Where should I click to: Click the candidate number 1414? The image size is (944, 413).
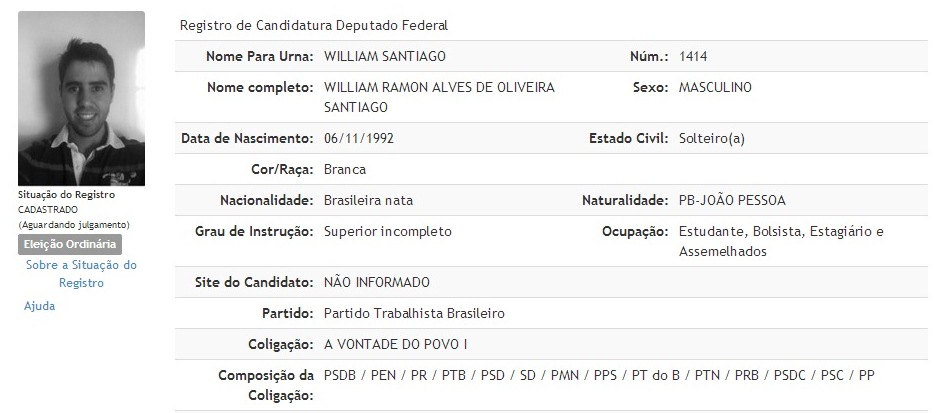(x=693, y=57)
